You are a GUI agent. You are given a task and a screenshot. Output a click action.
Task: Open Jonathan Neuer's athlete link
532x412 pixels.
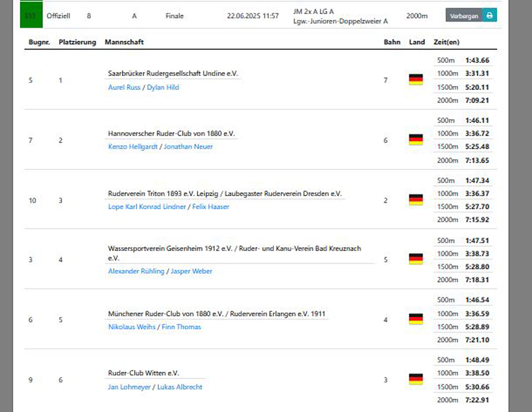pos(188,147)
